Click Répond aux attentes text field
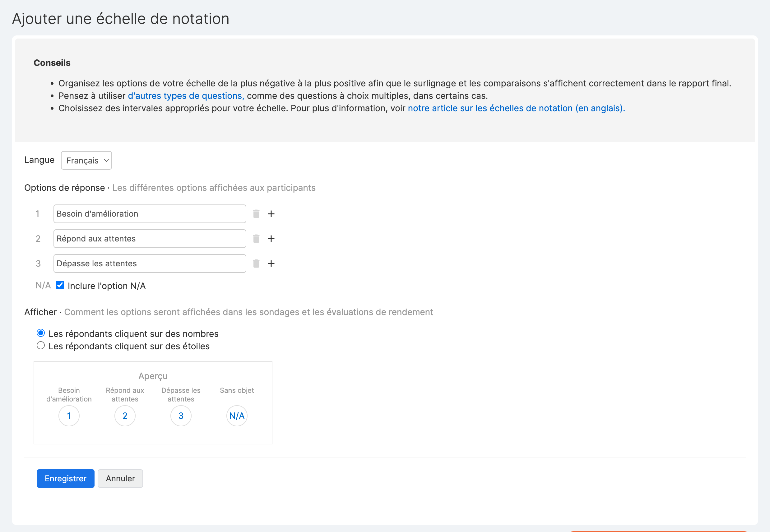This screenshot has height=532, width=770. click(150, 239)
